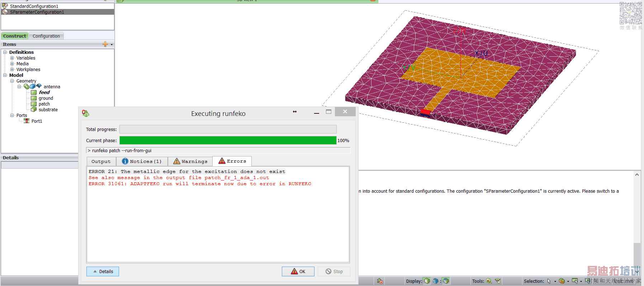
Task: Select the ground item in tree
Action: [x=46, y=98]
